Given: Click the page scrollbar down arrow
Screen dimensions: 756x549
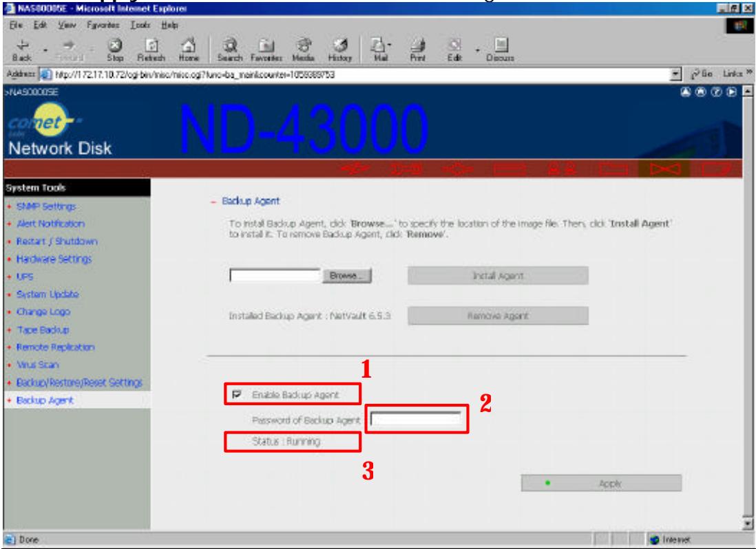Looking at the screenshot, I should pos(748,524).
